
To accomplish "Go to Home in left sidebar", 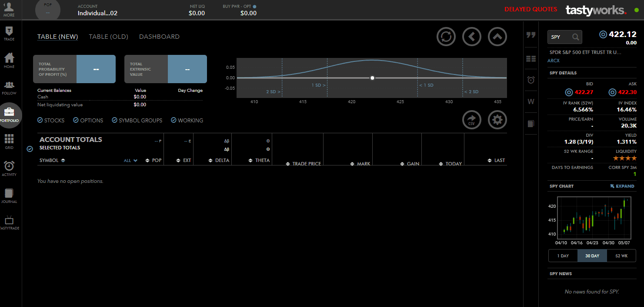I will coord(9,60).
